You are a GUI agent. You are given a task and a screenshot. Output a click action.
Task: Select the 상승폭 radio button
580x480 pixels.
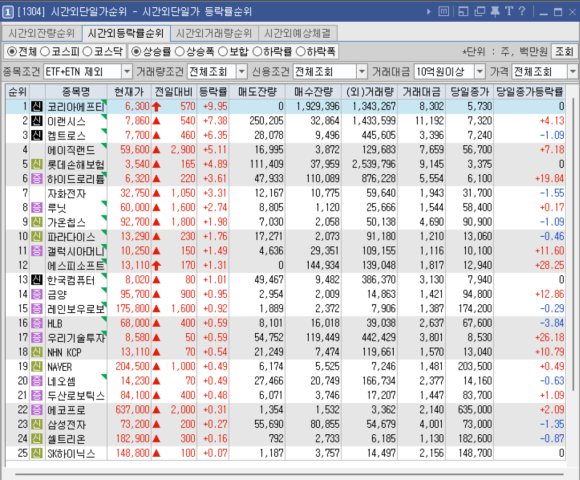click(x=179, y=51)
